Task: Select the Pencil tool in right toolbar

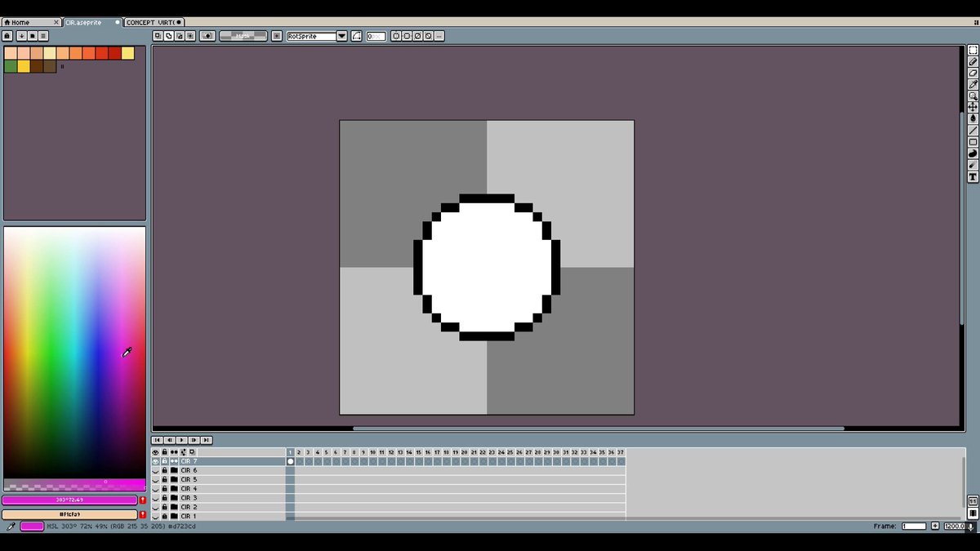Action: click(x=973, y=62)
